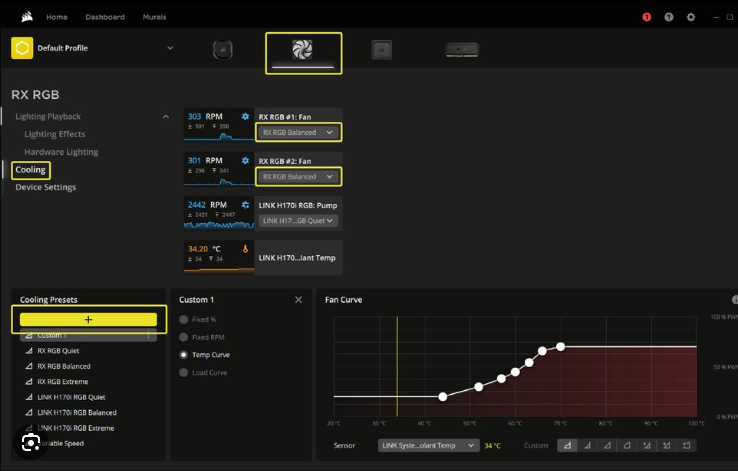Click the Corsair sails logo

(27, 17)
